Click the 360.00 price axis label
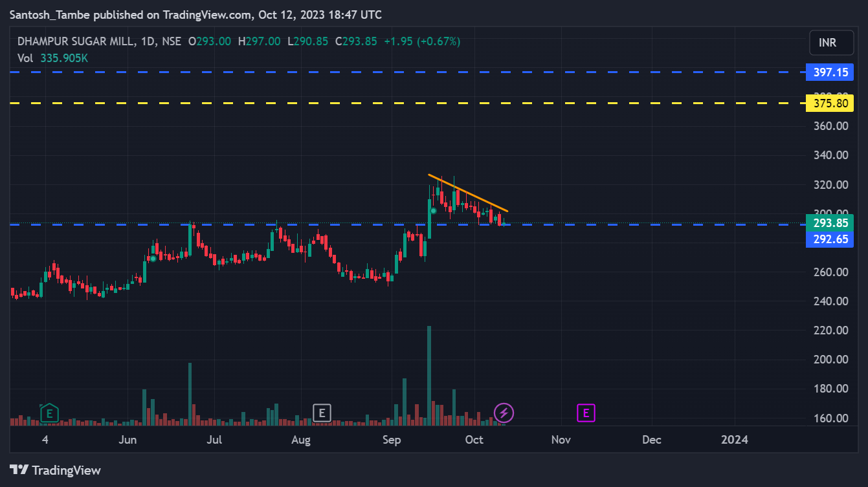 point(830,126)
